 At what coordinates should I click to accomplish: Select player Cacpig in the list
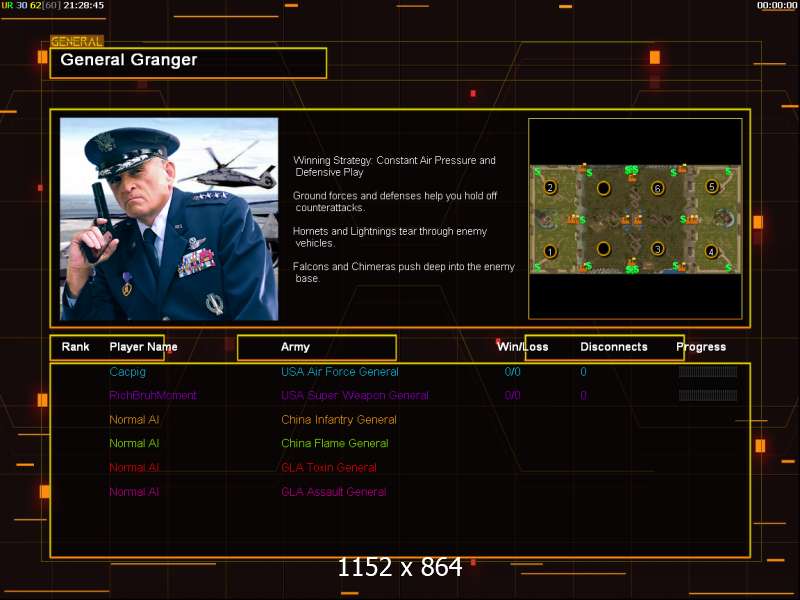pyautogui.click(x=128, y=372)
